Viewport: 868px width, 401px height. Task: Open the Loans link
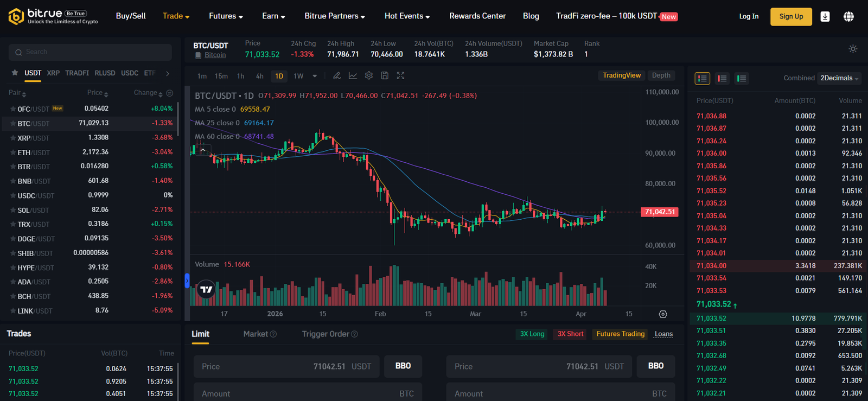pyautogui.click(x=663, y=334)
